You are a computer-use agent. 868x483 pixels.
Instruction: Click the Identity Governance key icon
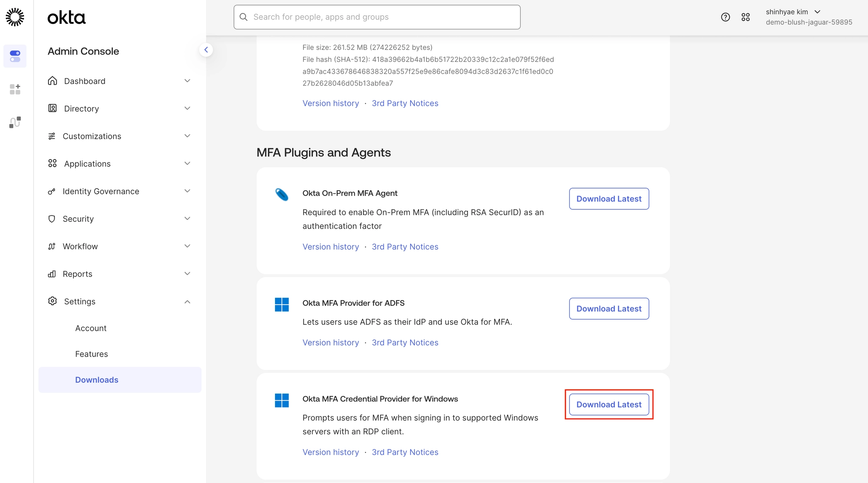(x=52, y=192)
